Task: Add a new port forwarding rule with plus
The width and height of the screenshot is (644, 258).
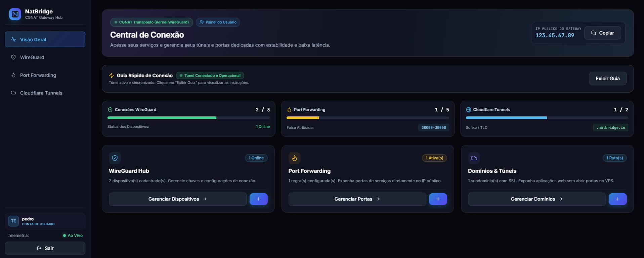Action: (438, 199)
